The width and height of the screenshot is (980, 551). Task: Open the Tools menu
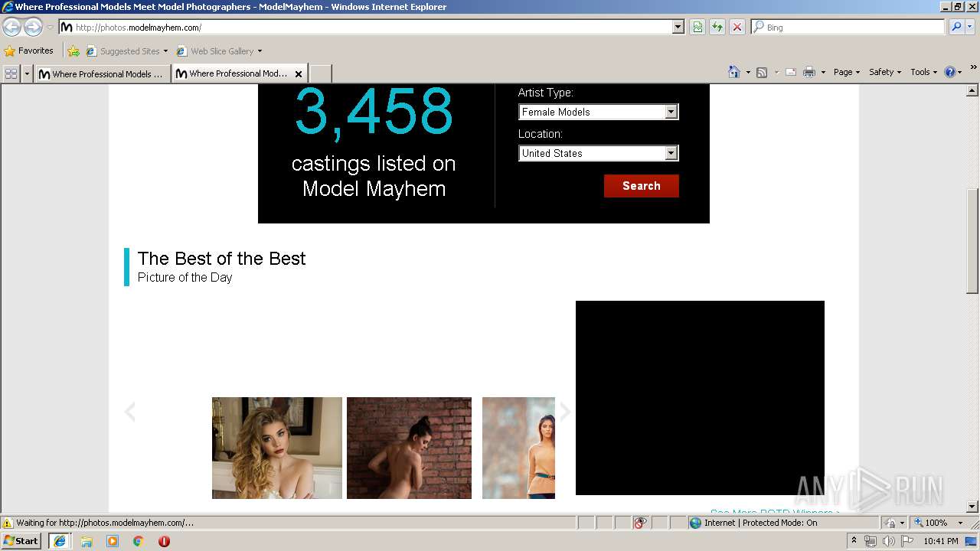924,72
